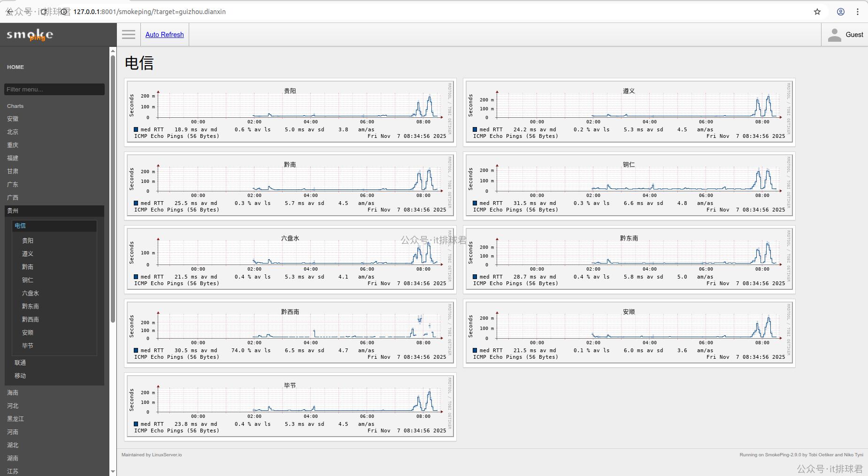The width and height of the screenshot is (868, 476).
Task: Open the browser three-dot menu
Action: click(859, 11)
